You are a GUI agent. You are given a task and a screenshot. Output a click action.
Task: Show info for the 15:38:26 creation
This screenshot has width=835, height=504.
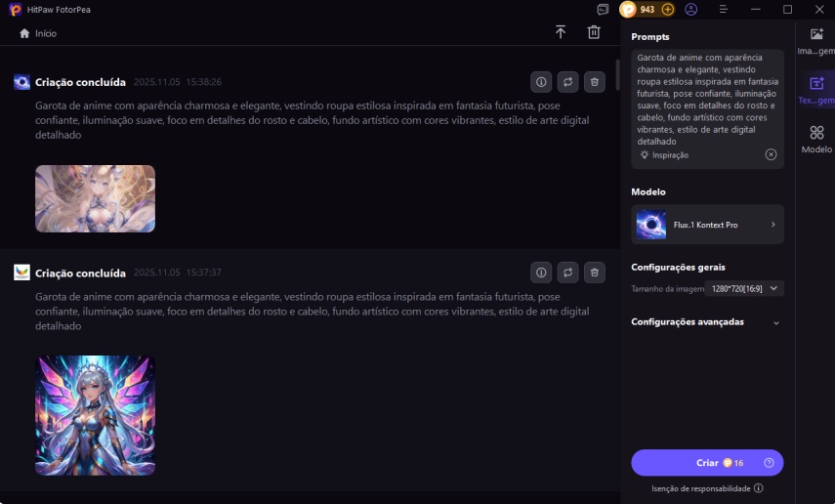click(541, 82)
